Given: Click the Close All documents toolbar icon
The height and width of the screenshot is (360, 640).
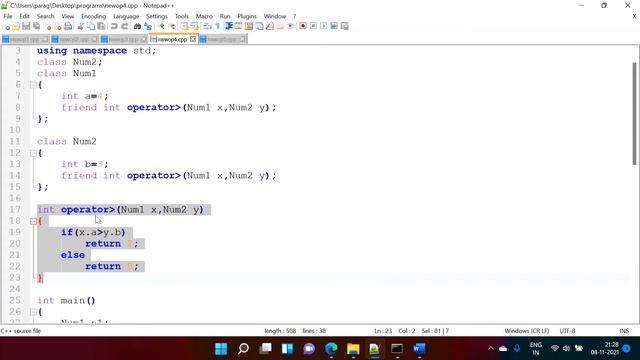Looking at the screenshot, I should (58, 26).
